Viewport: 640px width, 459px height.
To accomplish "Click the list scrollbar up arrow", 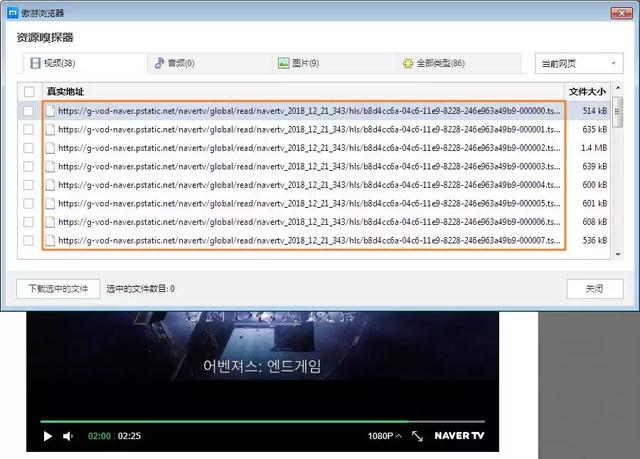I will click(618, 88).
